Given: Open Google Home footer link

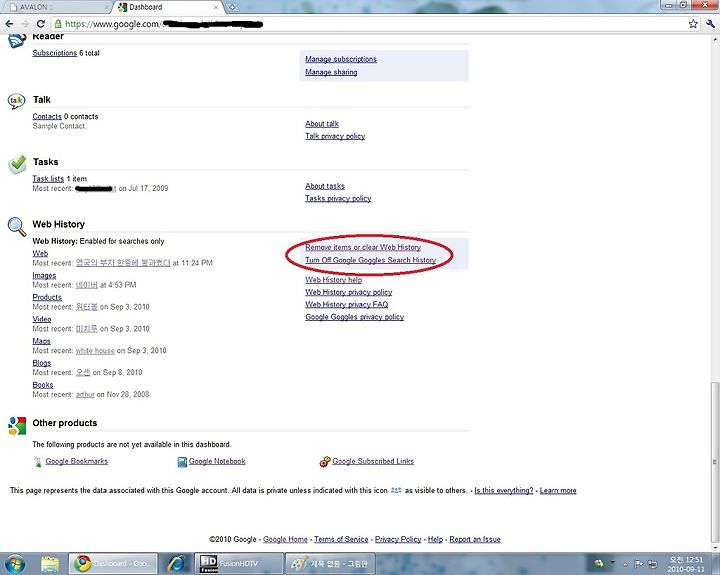Looking at the screenshot, I should click(285, 539).
